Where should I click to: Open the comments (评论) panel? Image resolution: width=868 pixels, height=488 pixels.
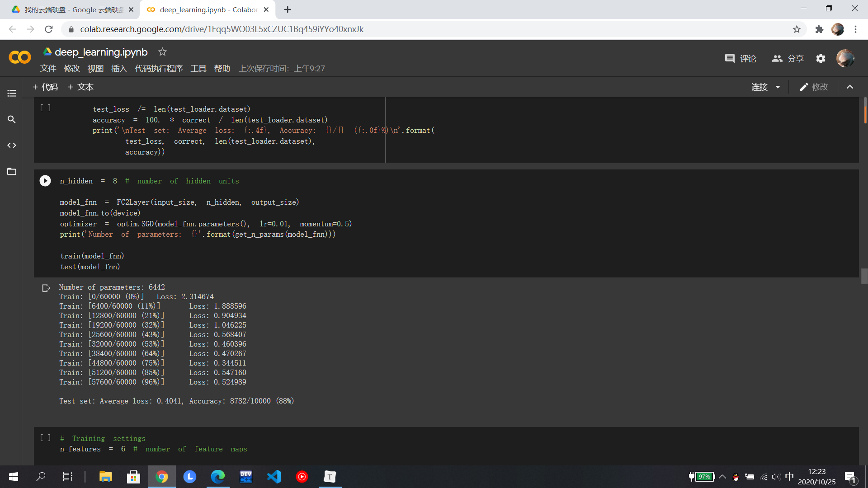741,59
